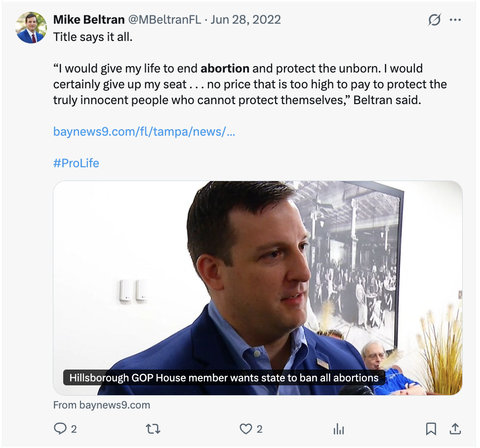Click the retweet icon
The height and width of the screenshot is (448, 480).
tap(153, 429)
